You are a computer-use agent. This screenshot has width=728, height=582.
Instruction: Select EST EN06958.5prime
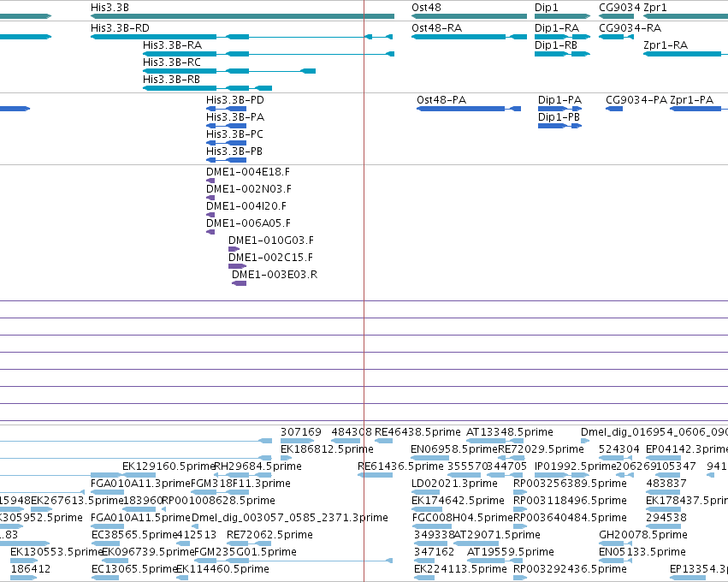(429, 458)
